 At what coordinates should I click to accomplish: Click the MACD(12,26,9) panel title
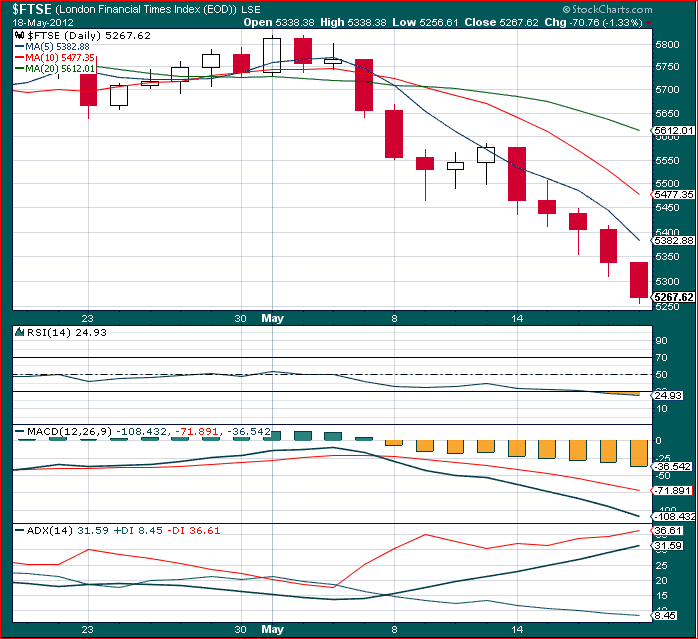[x=70, y=431]
